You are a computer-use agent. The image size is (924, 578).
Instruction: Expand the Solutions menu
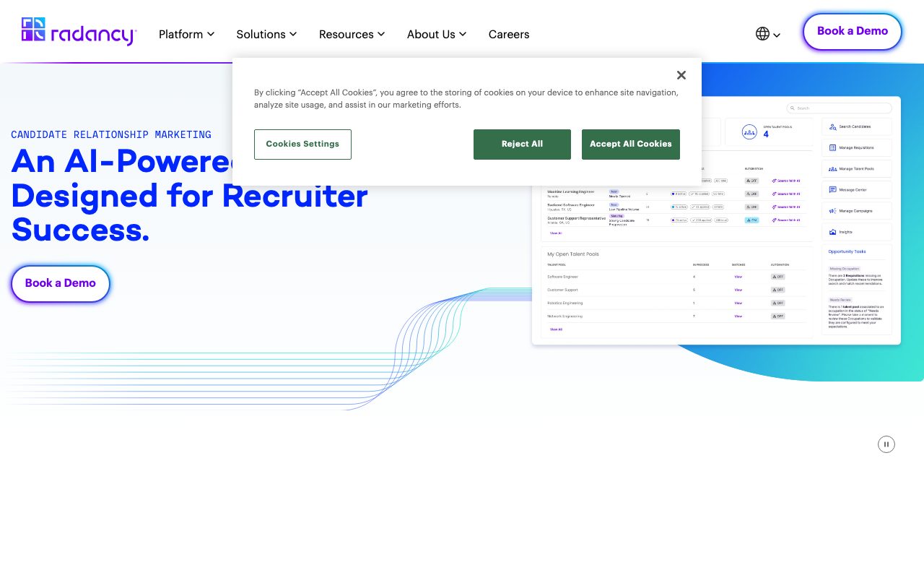coord(266,34)
